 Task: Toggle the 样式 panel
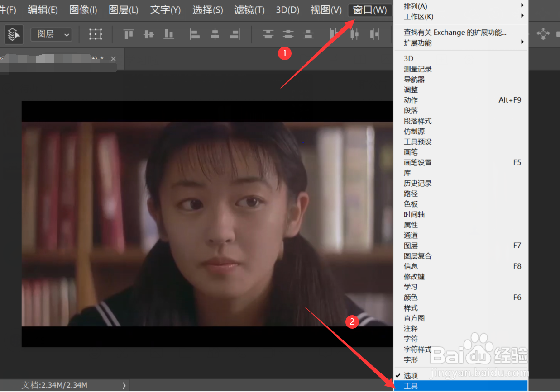[x=460, y=308]
